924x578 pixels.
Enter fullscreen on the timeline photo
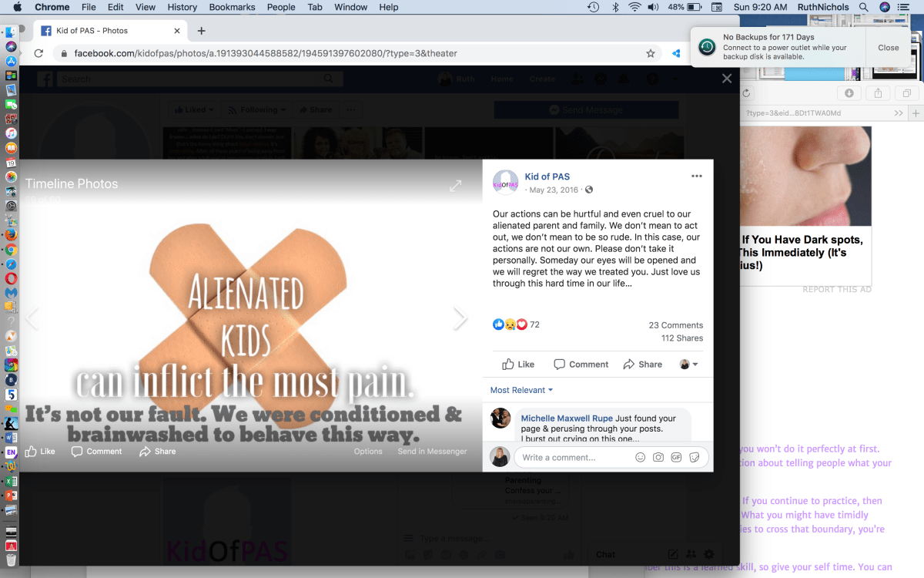456,186
